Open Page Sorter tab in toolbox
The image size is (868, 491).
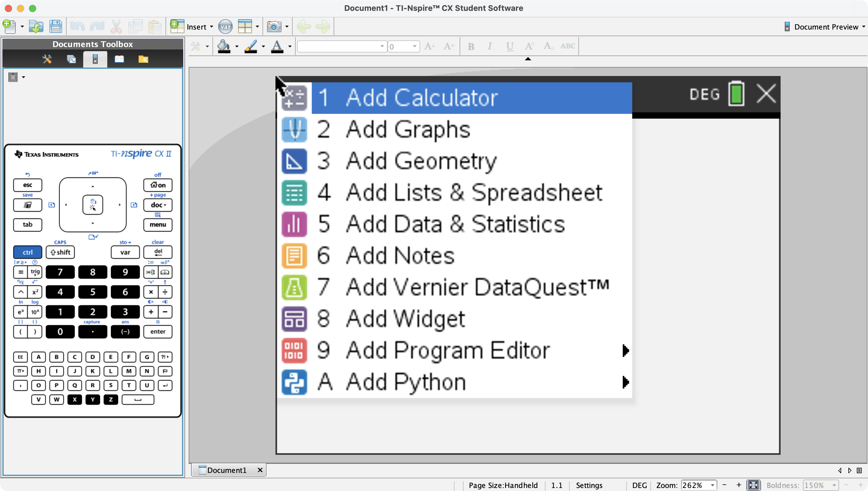click(x=71, y=59)
